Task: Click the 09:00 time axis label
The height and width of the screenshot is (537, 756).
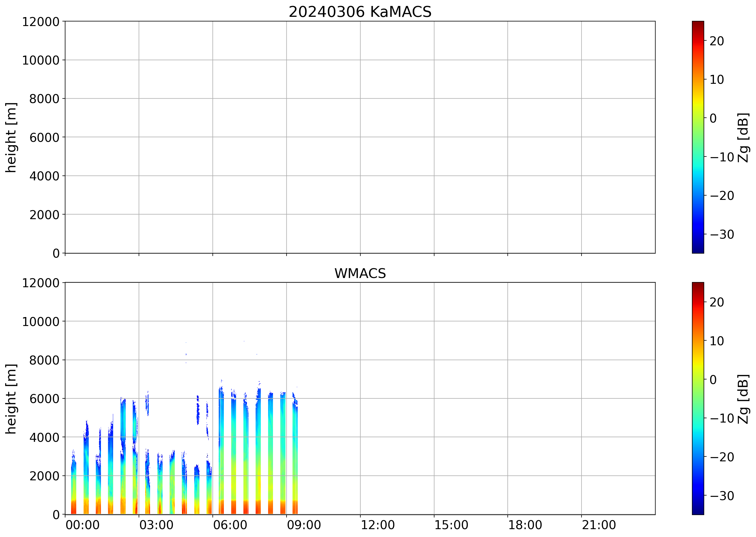Action: pyautogui.click(x=304, y=525)
